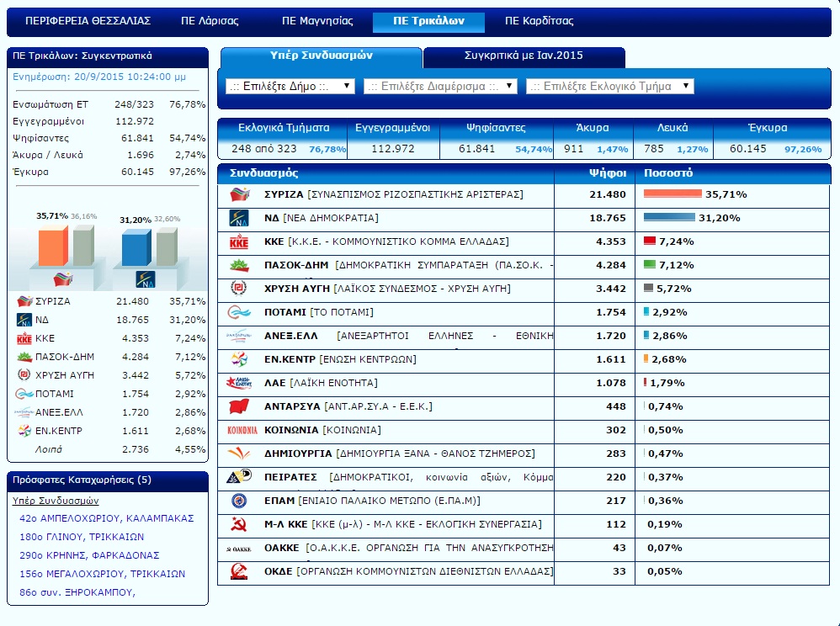Go to ΠΕΡΙΦΕΡΕΙΑ ΘΕΣΣΑΛΙΑΣ menu item
This screenshot has height=626, width=840.
click(x=88, y=21)
